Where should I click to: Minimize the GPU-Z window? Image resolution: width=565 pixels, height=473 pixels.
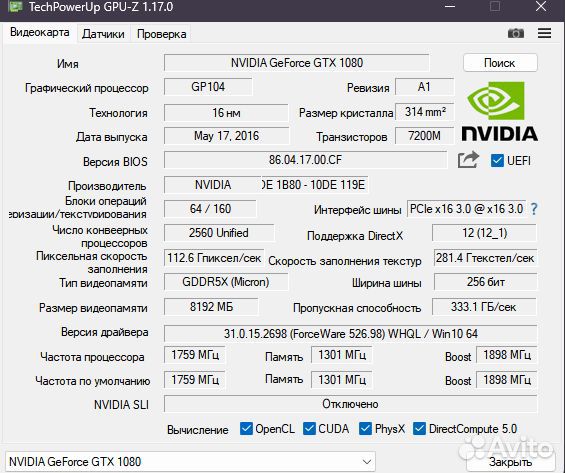click(450, 6)
